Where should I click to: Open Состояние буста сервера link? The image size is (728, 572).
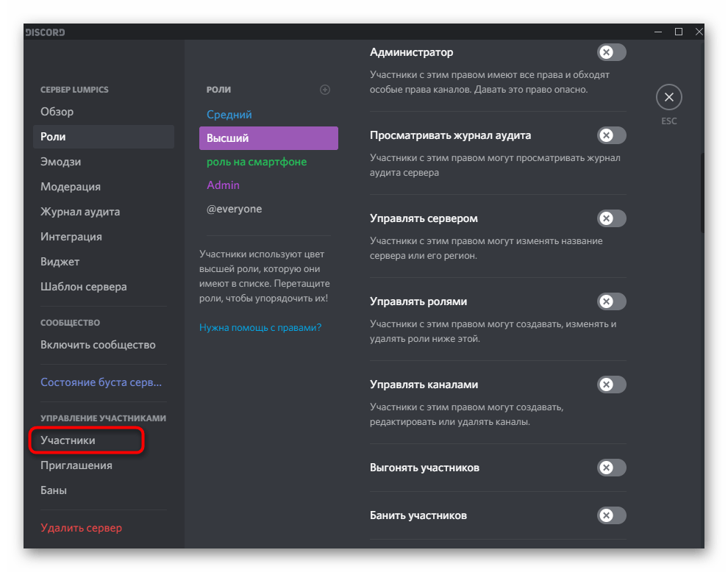point(104,382)
